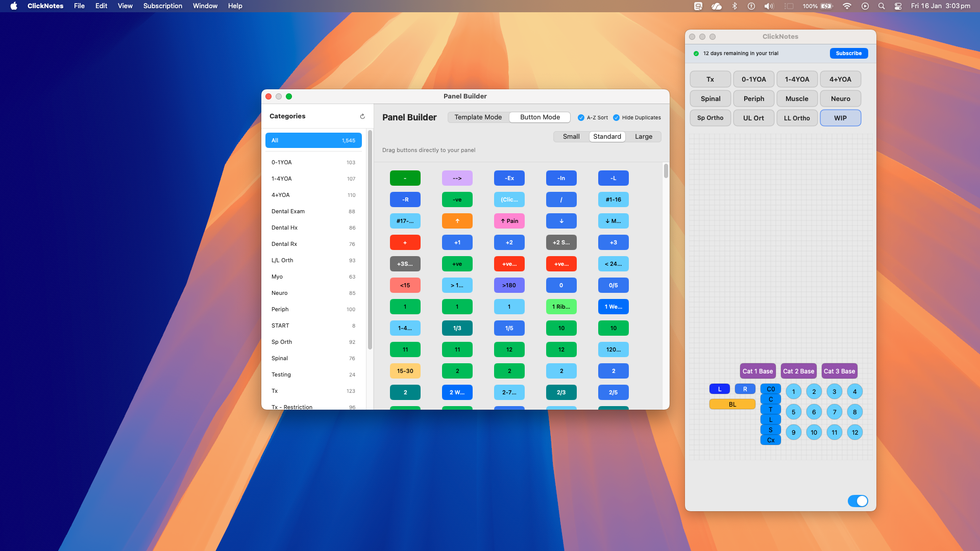
Task: Open the Subscription menu
Action: [x=163, y=6]
